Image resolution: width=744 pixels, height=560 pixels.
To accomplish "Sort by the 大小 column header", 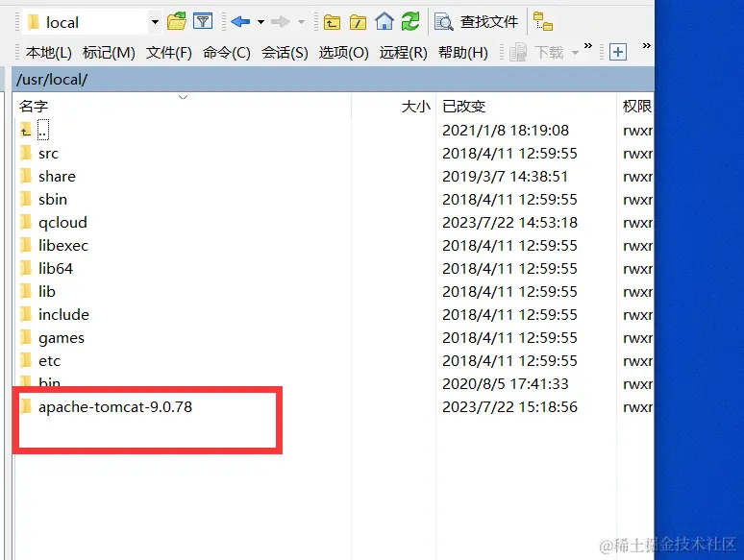I will tap(393, 107).
